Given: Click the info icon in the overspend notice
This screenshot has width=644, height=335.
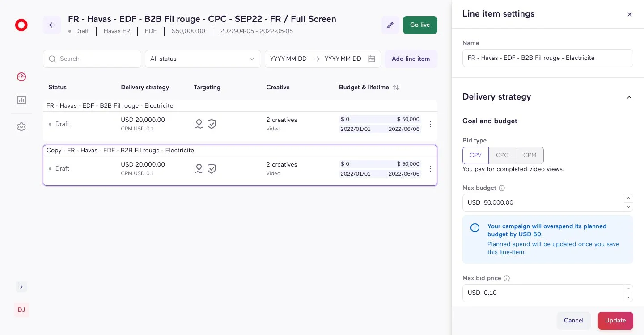Looking at the screenshot, I should coord(475,228).
